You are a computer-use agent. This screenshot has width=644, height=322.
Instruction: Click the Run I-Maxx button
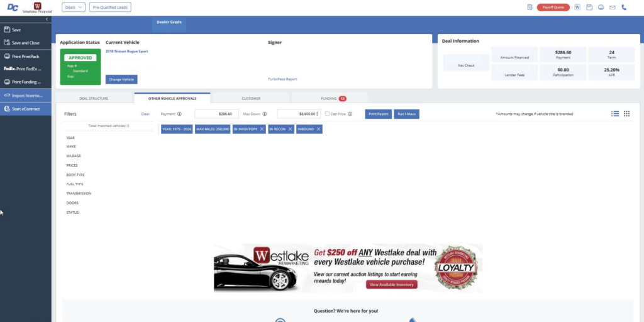point(406,114)
